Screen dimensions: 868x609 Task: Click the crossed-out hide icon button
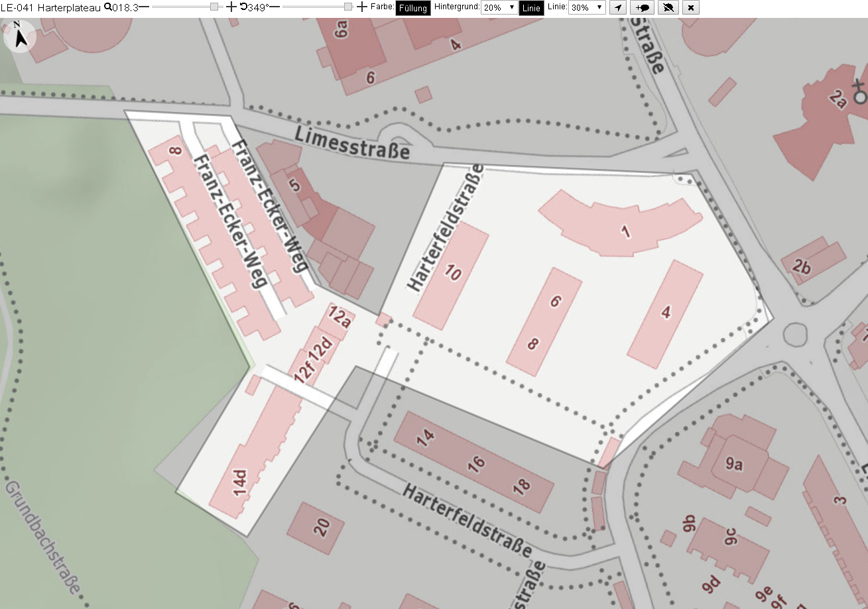pyautogui.click(x=669, y=7)
